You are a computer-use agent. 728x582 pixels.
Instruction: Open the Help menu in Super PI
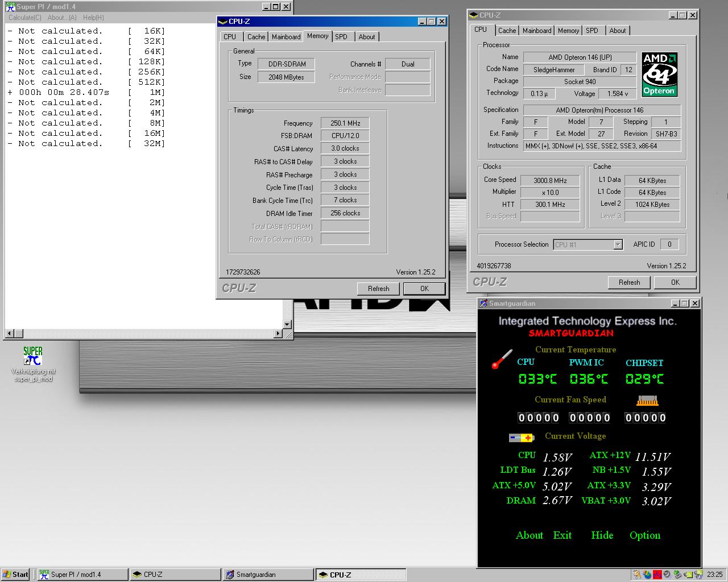click(93, 18)
